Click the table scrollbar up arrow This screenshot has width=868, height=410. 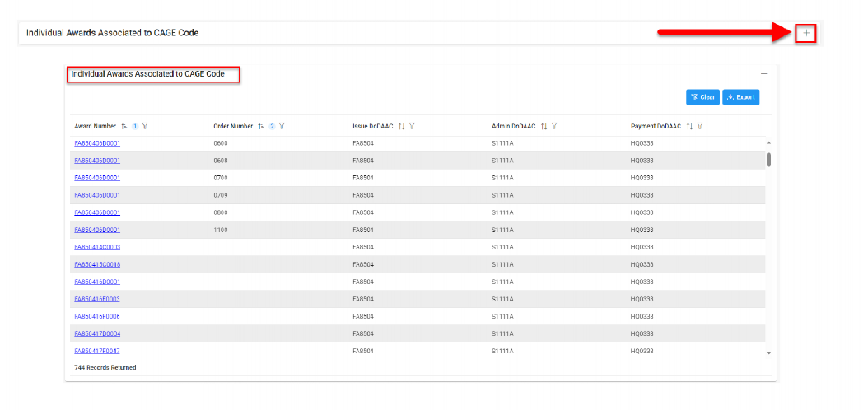pos(768,143)
